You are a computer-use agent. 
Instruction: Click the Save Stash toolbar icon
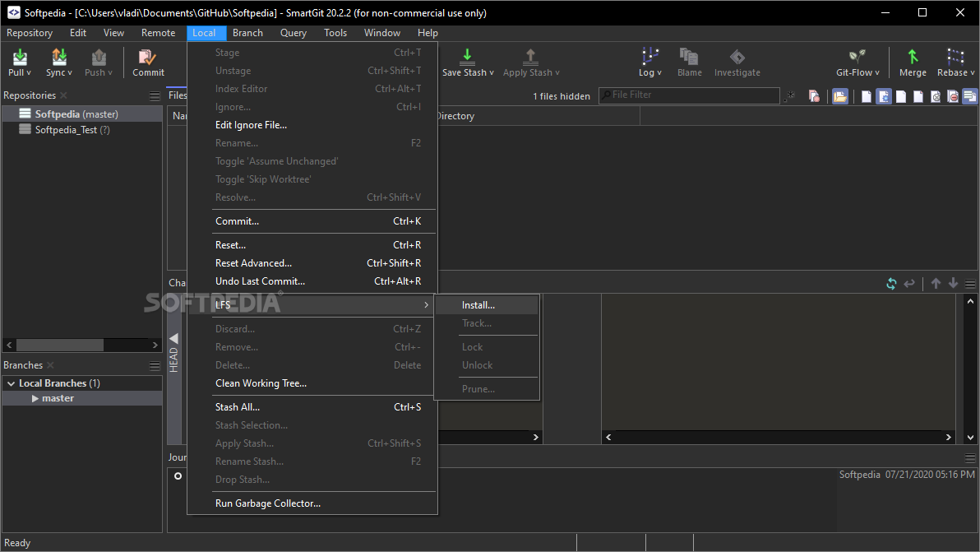(467, 57)
